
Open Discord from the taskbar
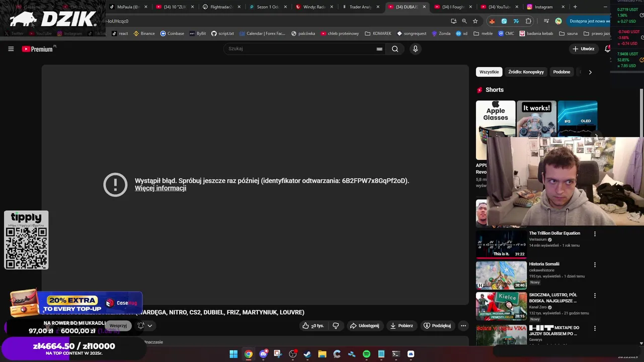tap(263, 354)
